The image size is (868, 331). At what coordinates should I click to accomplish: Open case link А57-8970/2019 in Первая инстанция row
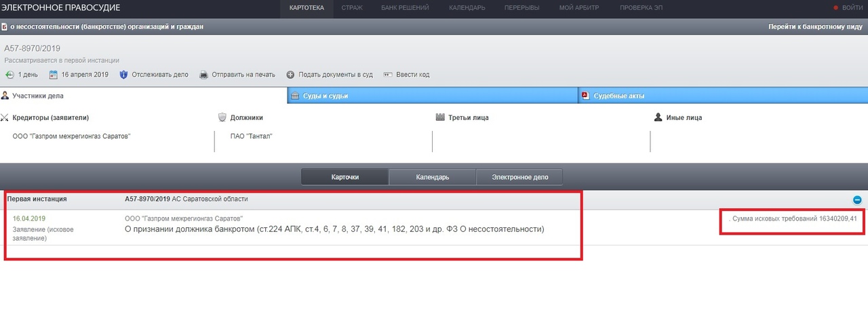(x=146, y=199)
